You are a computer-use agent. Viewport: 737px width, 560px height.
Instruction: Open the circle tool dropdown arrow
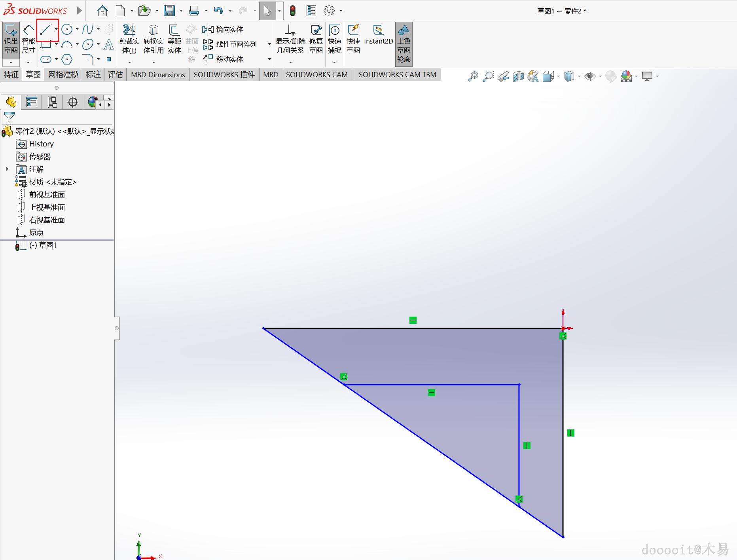[x=77, y=29]
